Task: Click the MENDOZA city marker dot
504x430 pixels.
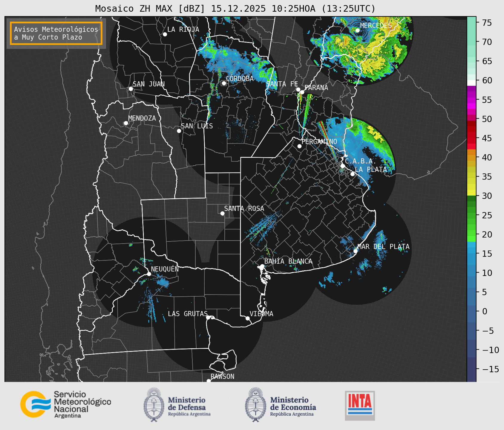Action: [126, 123]
